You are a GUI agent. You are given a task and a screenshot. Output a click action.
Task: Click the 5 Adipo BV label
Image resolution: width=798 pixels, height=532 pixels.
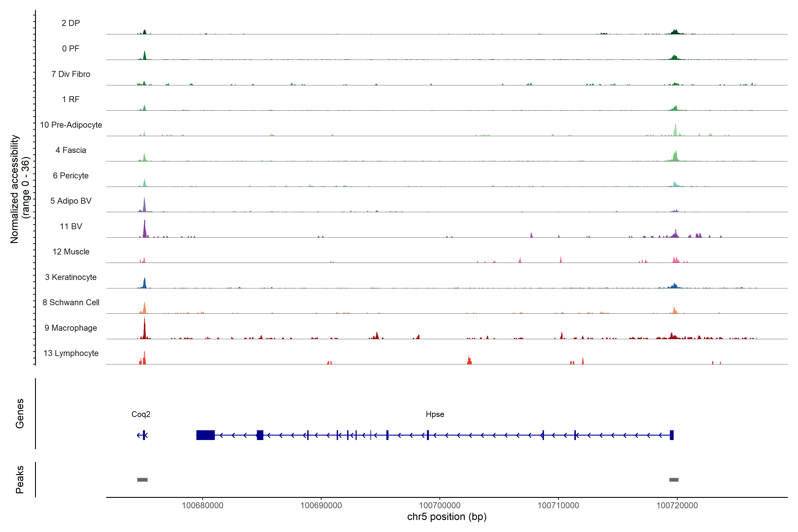click(70, 201)
